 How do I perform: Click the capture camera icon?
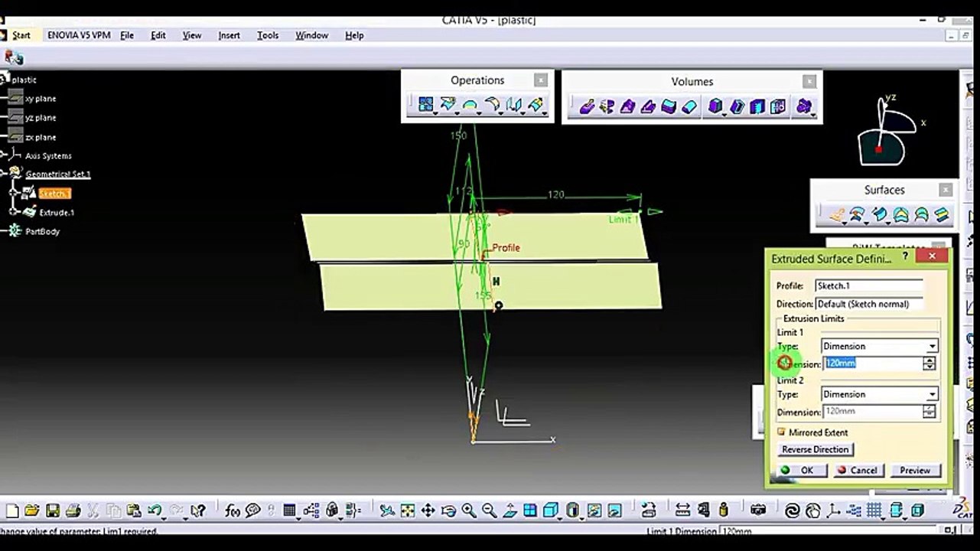758,510
